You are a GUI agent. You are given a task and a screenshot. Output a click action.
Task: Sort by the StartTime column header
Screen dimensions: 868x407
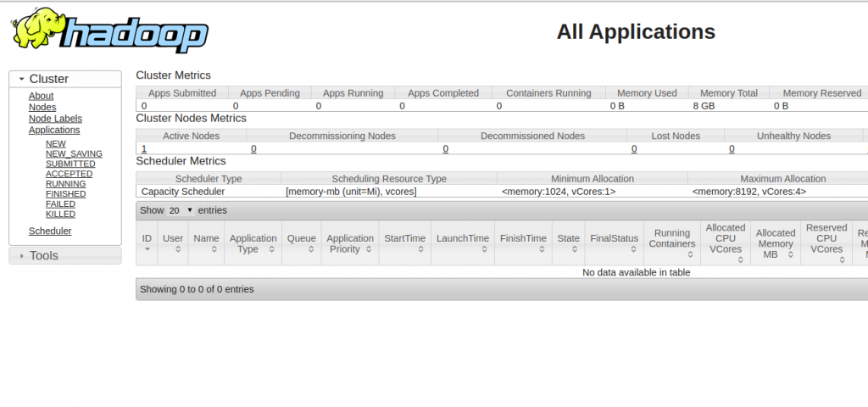point(404,243)
